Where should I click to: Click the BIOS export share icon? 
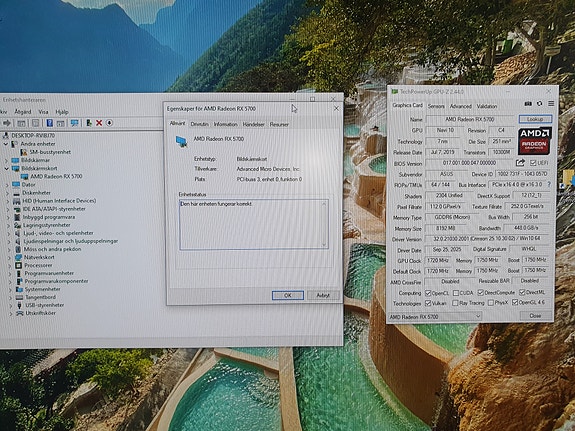520,162
